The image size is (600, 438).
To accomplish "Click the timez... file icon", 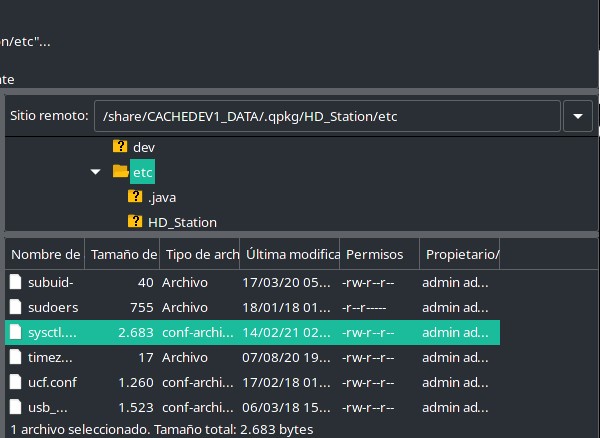I will pos(15,357).
